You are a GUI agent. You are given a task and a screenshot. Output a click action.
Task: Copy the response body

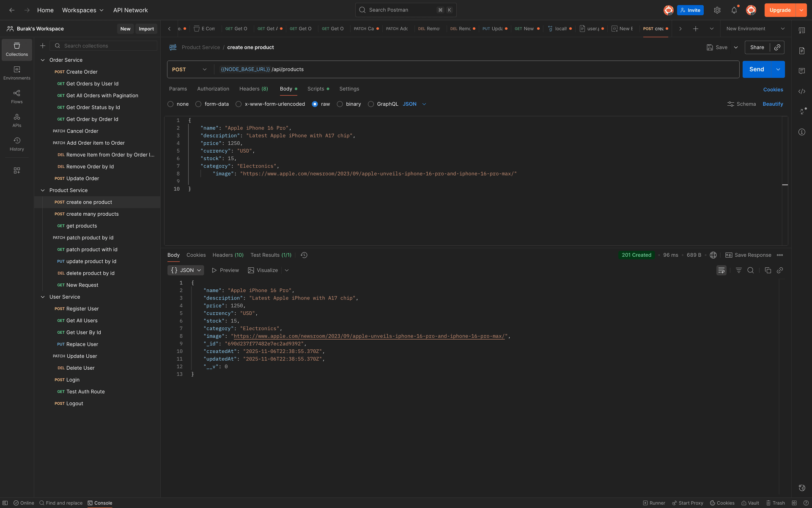pyautogui.click(x=768, y=270)
